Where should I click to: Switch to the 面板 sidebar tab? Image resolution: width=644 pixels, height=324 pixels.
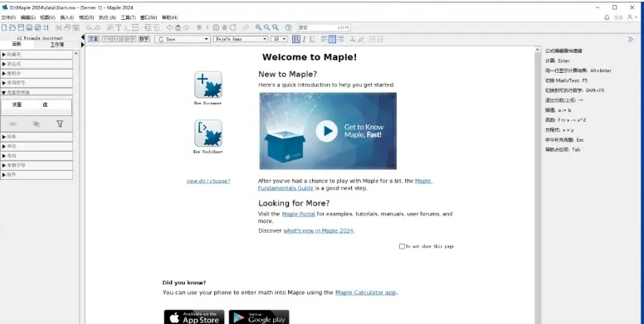point(17,44)
